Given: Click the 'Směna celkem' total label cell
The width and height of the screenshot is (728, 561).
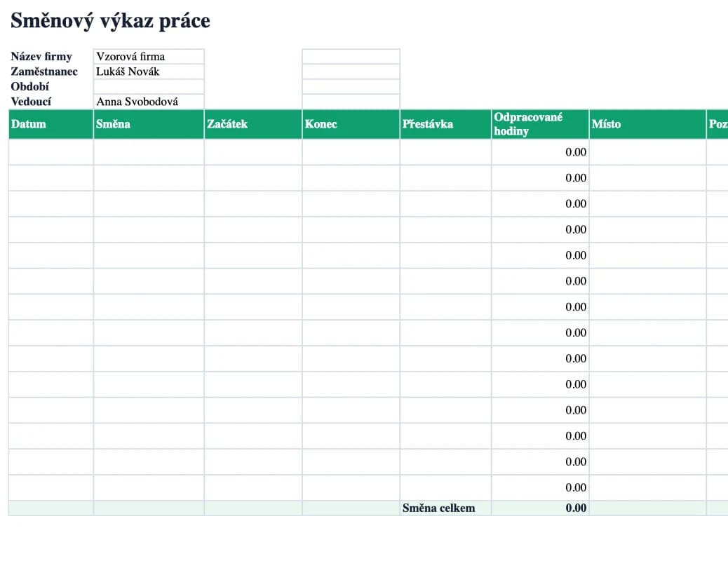Looking at the screenshot, I should pyautogui.click(x=446, y=508).
